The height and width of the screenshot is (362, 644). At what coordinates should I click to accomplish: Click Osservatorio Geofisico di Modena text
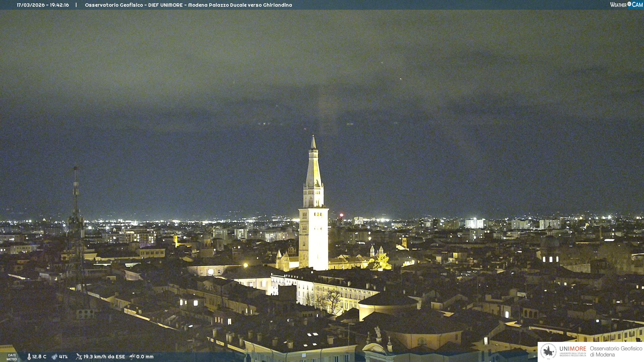click(616, 352)
